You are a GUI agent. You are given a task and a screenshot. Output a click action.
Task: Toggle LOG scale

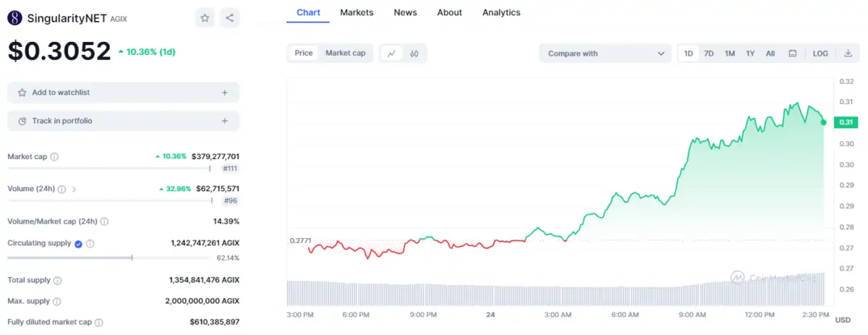click(x=820, y=54)
